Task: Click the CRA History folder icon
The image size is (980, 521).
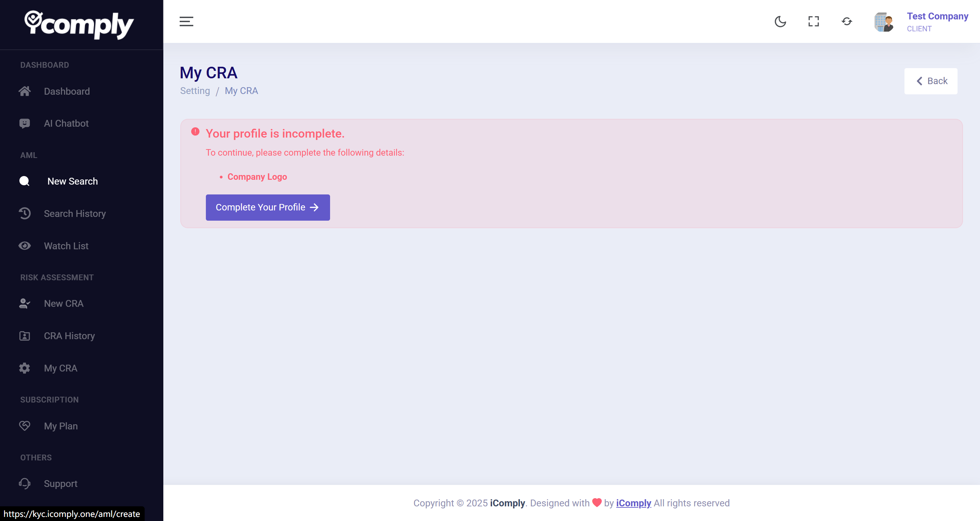Action: click(x=25, y=336)
